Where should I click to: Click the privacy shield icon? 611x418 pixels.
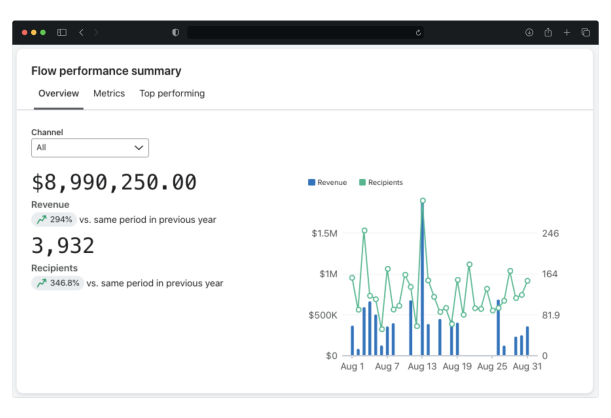coord(176,32)
